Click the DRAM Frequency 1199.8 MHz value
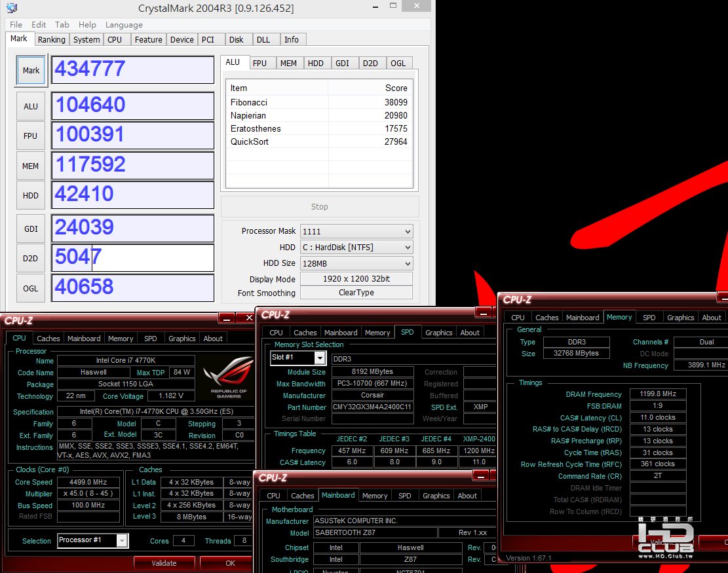Viewport: 728px width, 573px height. coord(658,394)
